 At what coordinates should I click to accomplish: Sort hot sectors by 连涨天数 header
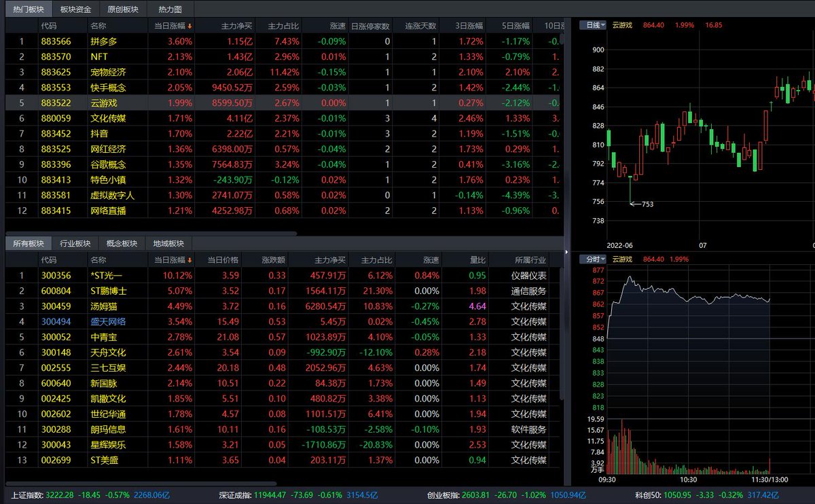[x=420, y=26]
